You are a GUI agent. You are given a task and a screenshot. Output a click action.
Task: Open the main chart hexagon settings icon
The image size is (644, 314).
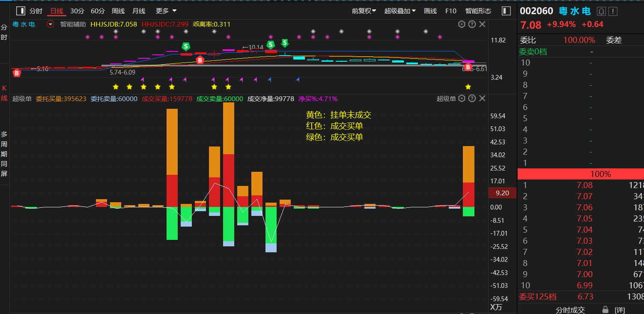point(461,24)
